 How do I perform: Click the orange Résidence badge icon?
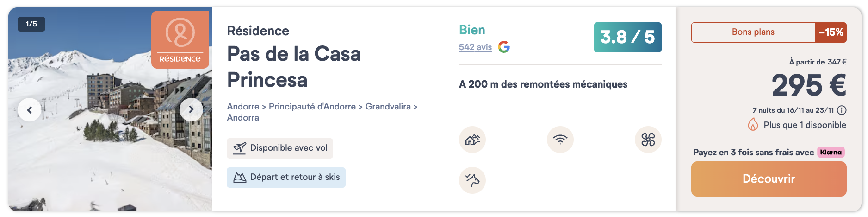tap(180, 40)
